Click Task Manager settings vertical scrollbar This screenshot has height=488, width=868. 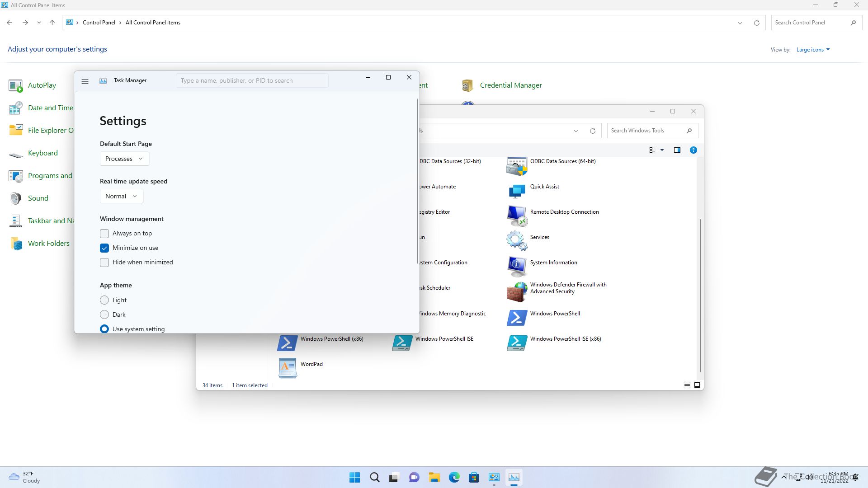[417, 181]
